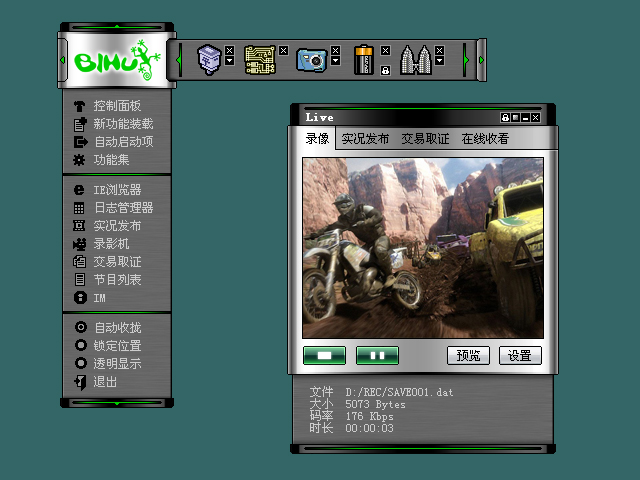This screenshot has width=640, height=480.
Task: Remove the circuit board icon with its X
Action: 284,50
